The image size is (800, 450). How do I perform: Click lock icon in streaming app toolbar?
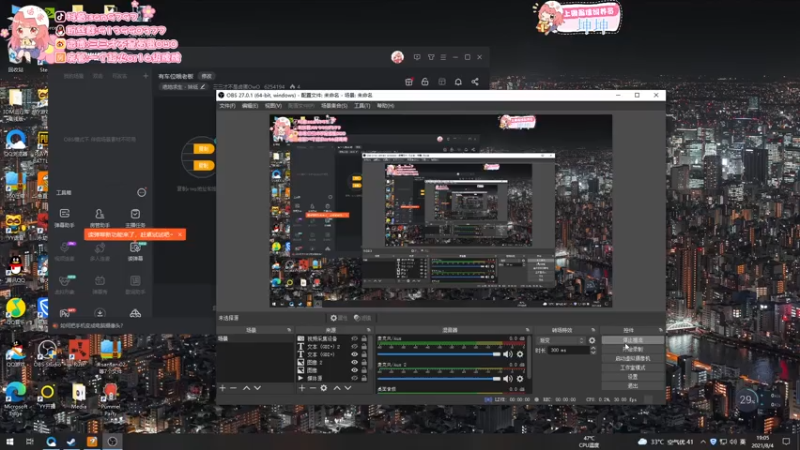(425, 82)
